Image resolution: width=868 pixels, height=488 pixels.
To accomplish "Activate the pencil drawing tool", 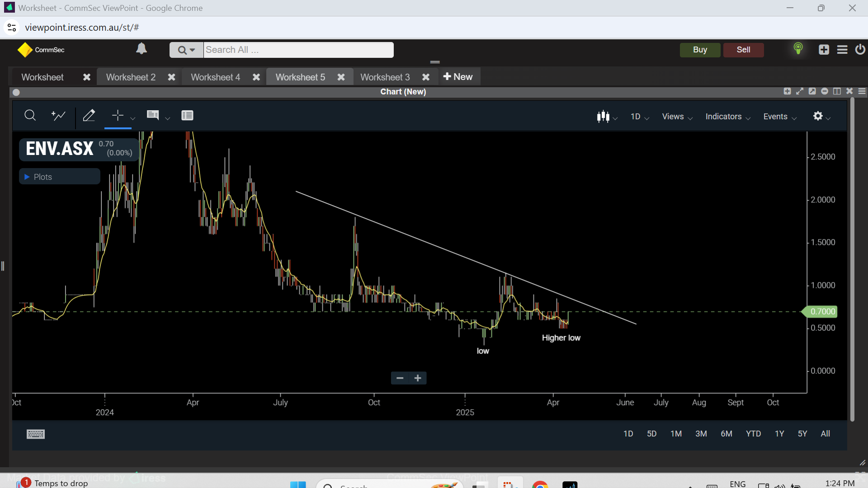I will click(x=89, y=116).
